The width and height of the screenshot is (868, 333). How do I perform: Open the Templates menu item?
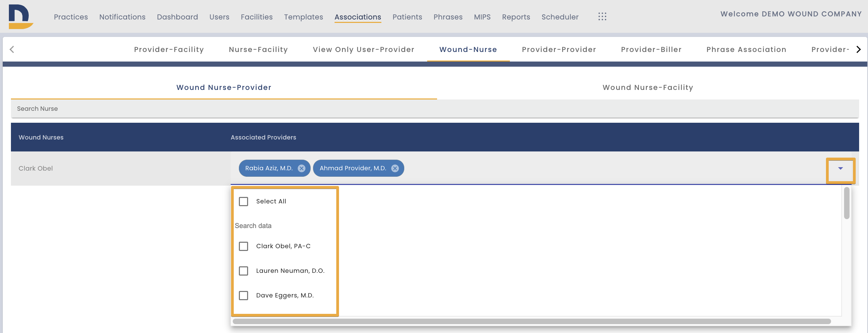coord(303,17)
